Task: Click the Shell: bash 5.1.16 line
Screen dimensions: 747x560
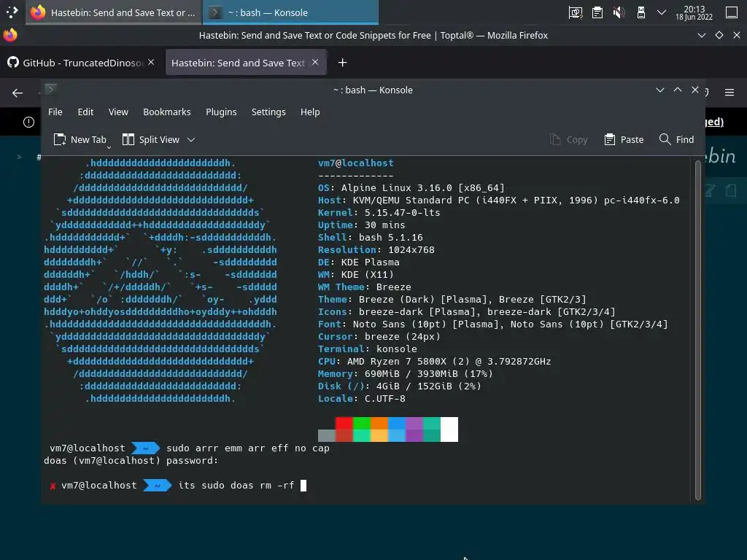Action: click(370, 237)
